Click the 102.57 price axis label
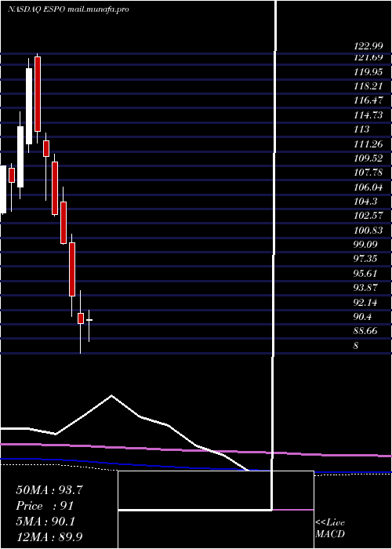 click(368, 216)
